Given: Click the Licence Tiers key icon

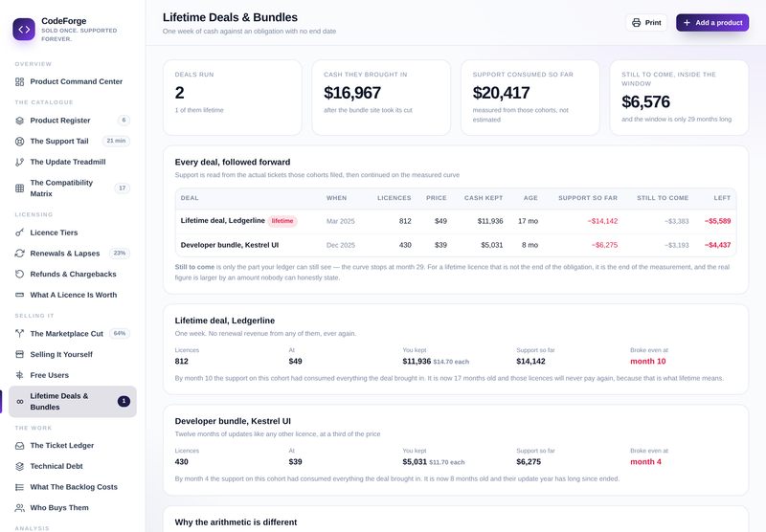Looking at the screenshot, I should 19,233.
